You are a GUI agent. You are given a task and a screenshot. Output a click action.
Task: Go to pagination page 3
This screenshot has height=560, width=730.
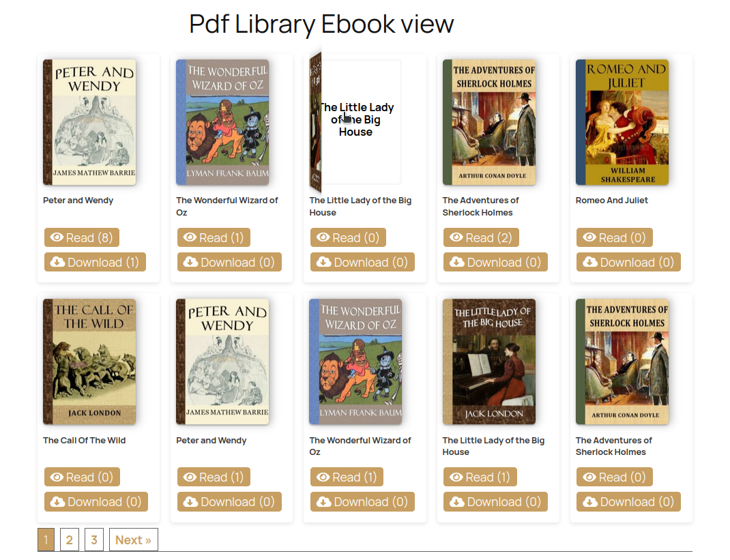(94, 540)
